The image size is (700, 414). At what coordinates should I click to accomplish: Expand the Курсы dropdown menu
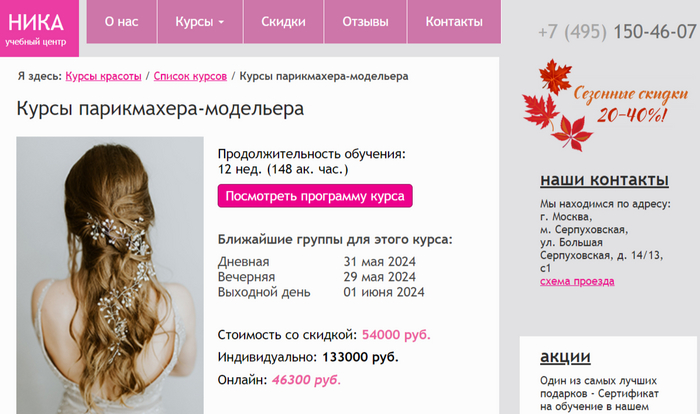click(x=200, y=21)
